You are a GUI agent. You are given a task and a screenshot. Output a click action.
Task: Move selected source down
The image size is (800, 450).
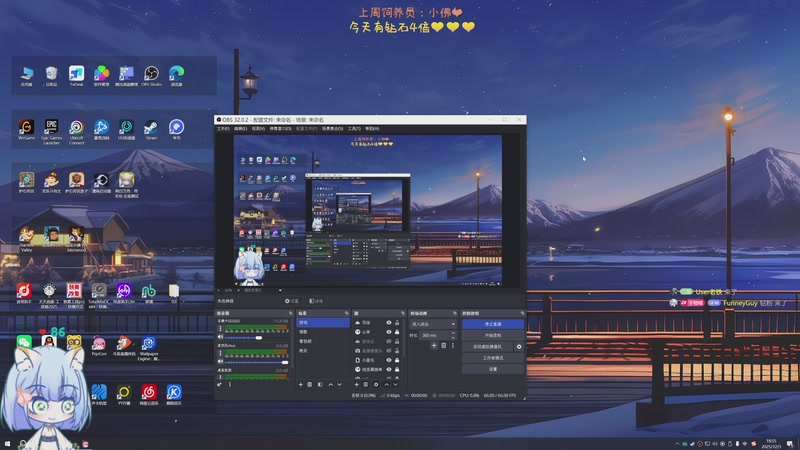pos(395,385)
